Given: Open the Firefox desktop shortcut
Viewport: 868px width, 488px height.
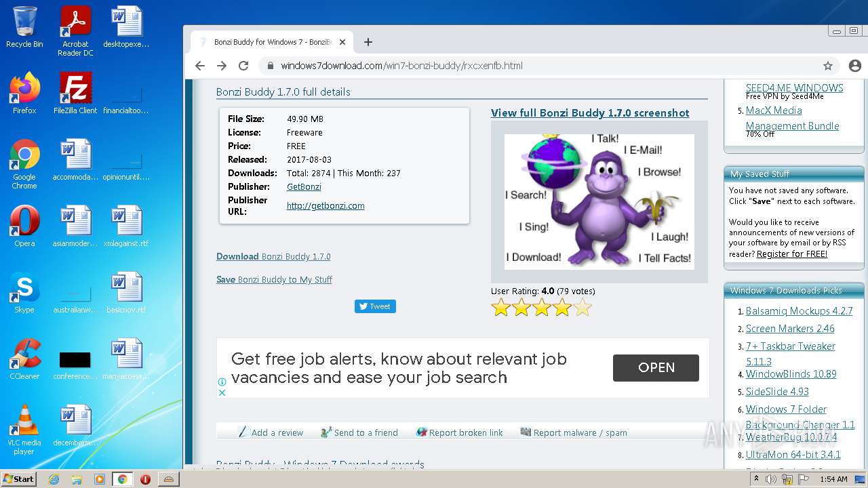Looking at the screenshot, I should tap(24, 94).
